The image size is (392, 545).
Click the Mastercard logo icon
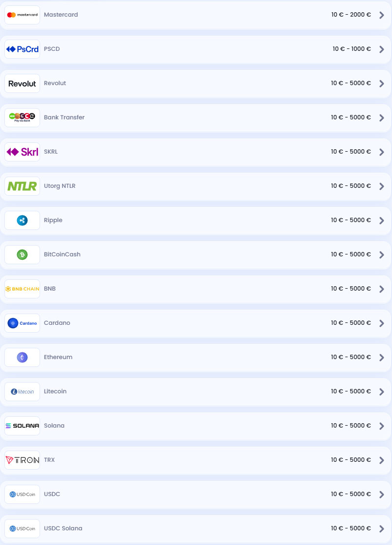coord(22,15)
